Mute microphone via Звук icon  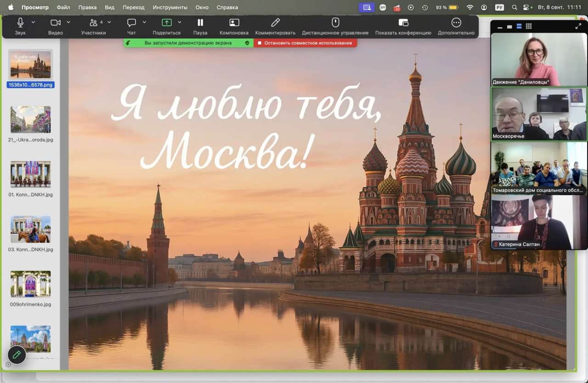(x=20, y=23)
